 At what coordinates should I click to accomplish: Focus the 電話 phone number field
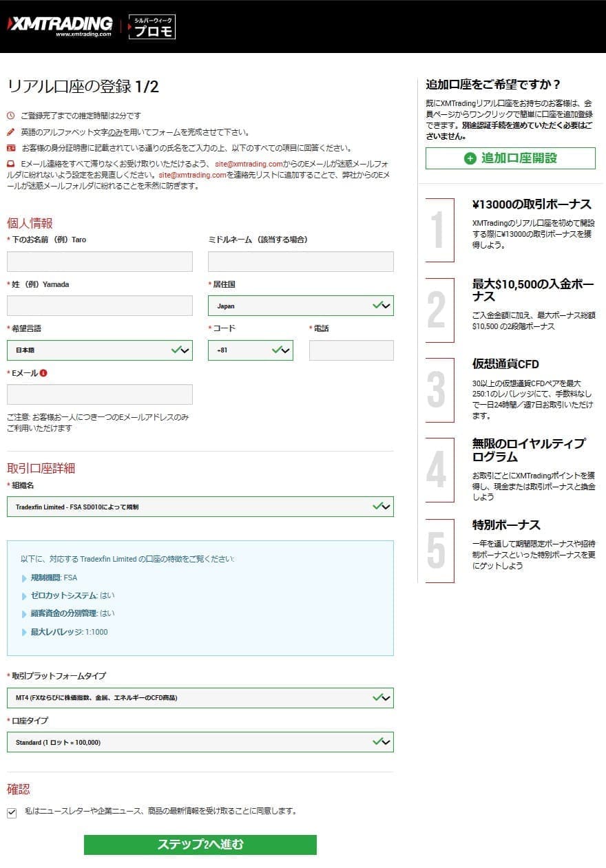(x=351, y=350)
